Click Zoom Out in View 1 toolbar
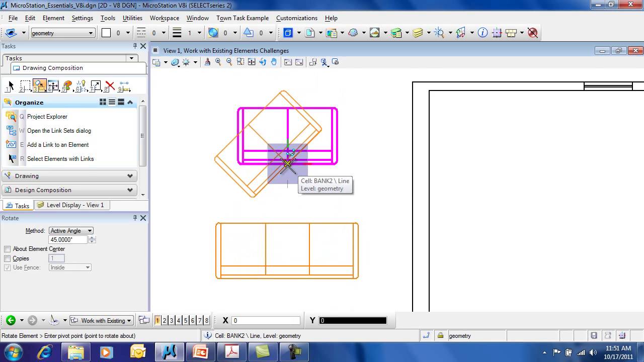Viewport: 644px width, 362px height. [229, 62]
